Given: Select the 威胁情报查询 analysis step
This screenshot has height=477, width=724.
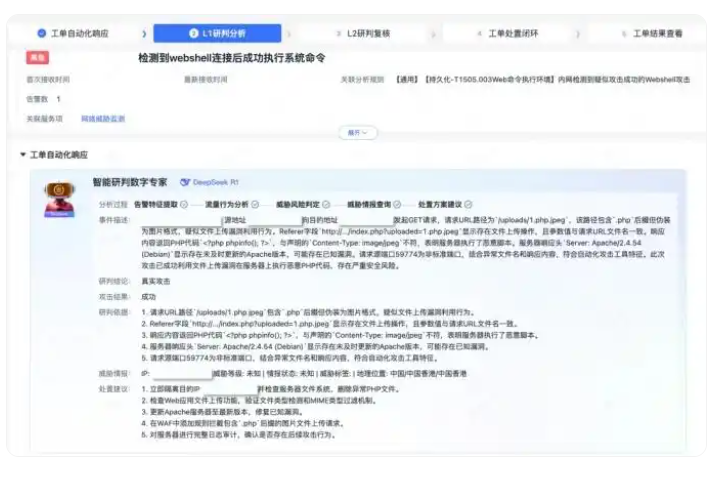Looking at the screenshot, I should point(369,205).
